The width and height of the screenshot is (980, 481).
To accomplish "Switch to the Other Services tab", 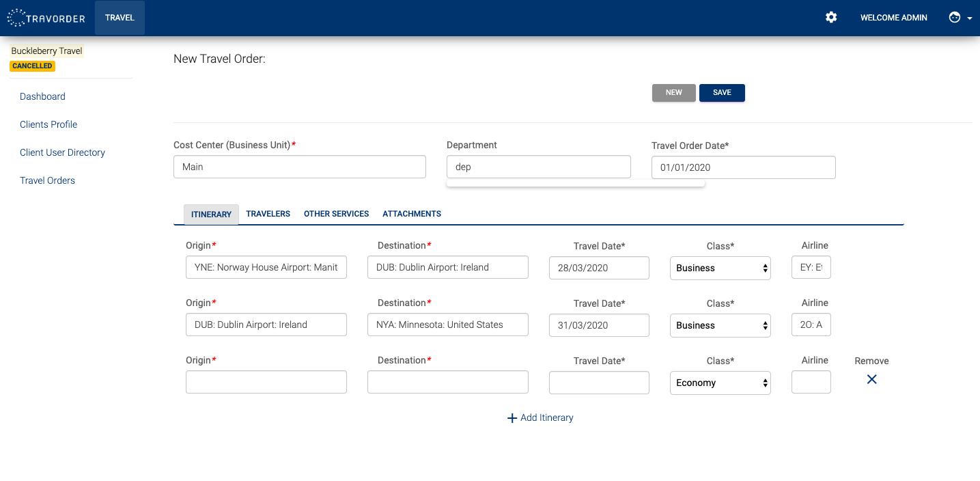I will 336,214.
